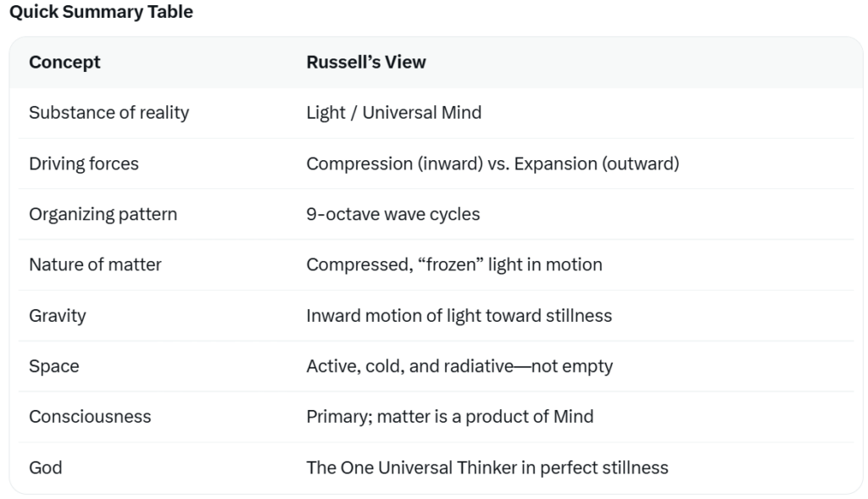Select the Nature of matter cell

coord(95,264)
